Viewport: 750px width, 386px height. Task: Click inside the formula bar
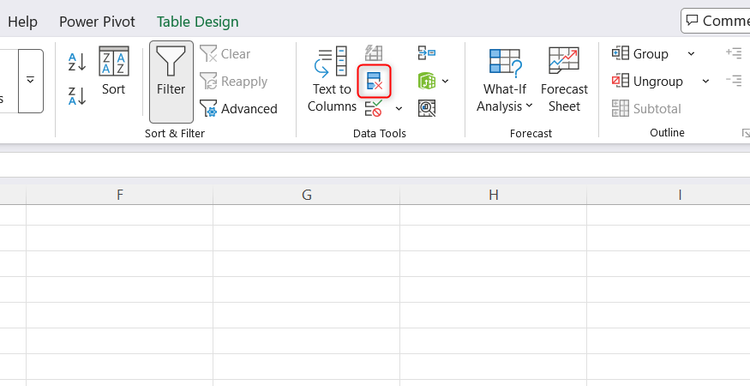[375, 165]
